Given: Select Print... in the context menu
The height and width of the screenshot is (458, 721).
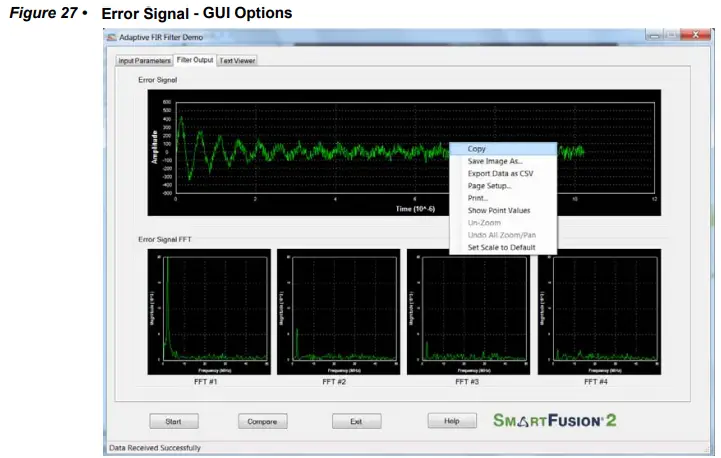Looking at the screenshot, I should 503,198.
